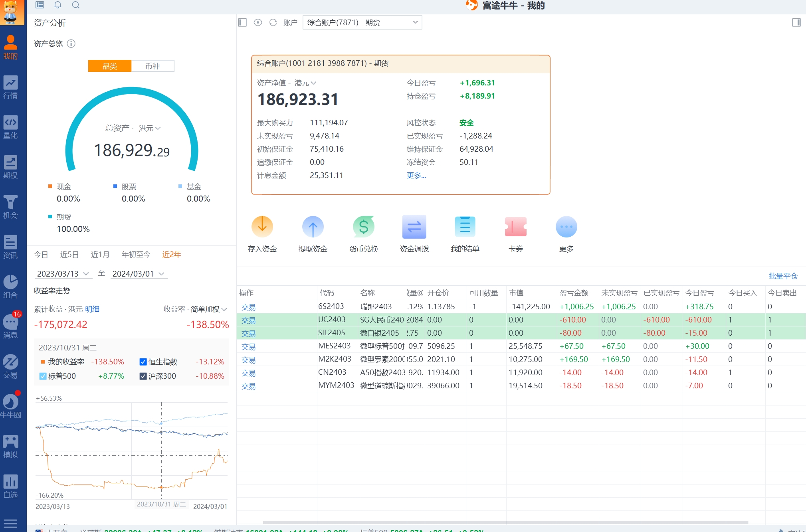Expand the 总资产 港元 currency dropdown

click(x=150, y=128)
